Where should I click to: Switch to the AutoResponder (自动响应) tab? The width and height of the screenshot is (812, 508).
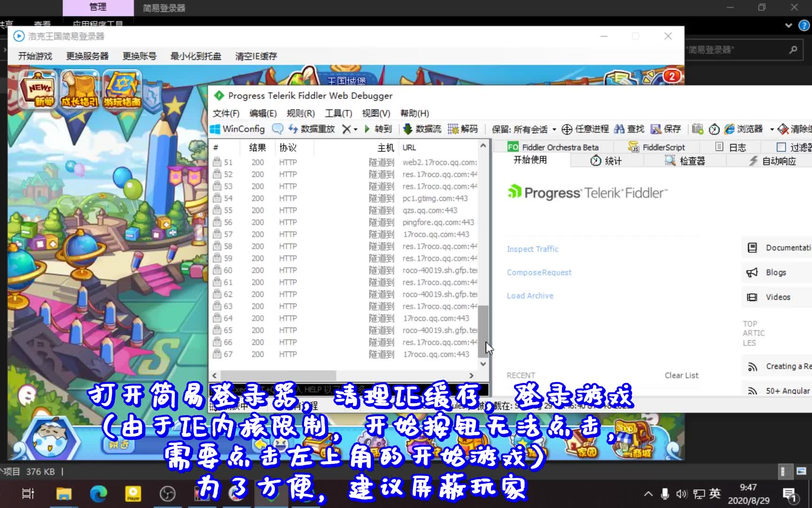coord(773,161)
